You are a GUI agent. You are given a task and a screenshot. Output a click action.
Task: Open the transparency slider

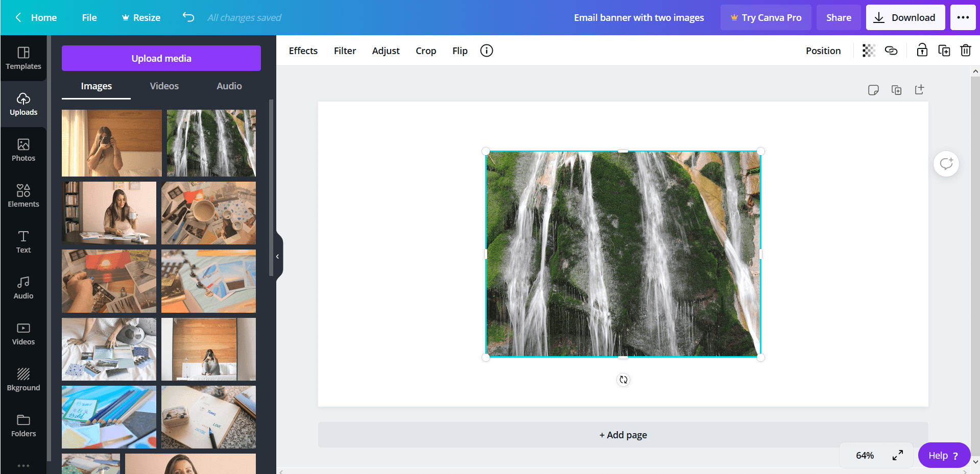[868, 51]
